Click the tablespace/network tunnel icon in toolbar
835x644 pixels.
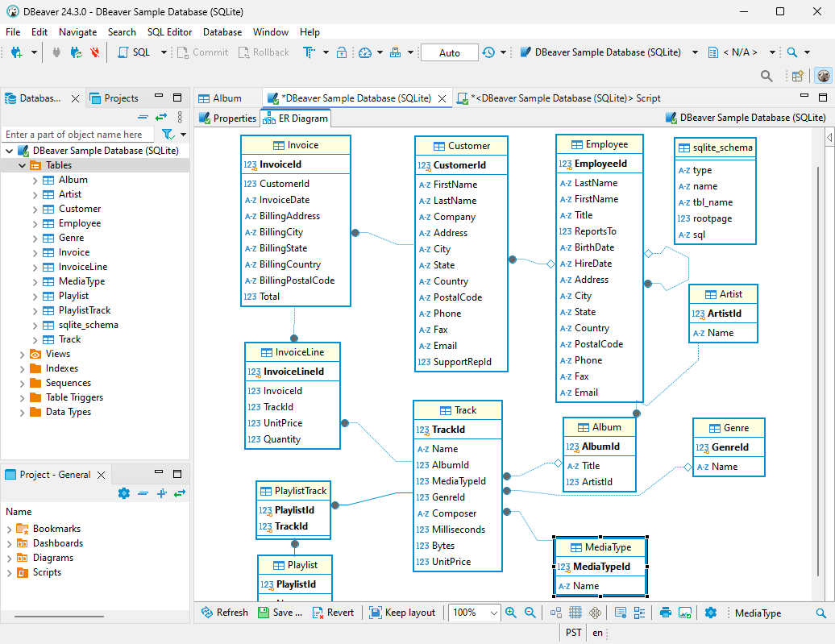(x=395, y=52)
